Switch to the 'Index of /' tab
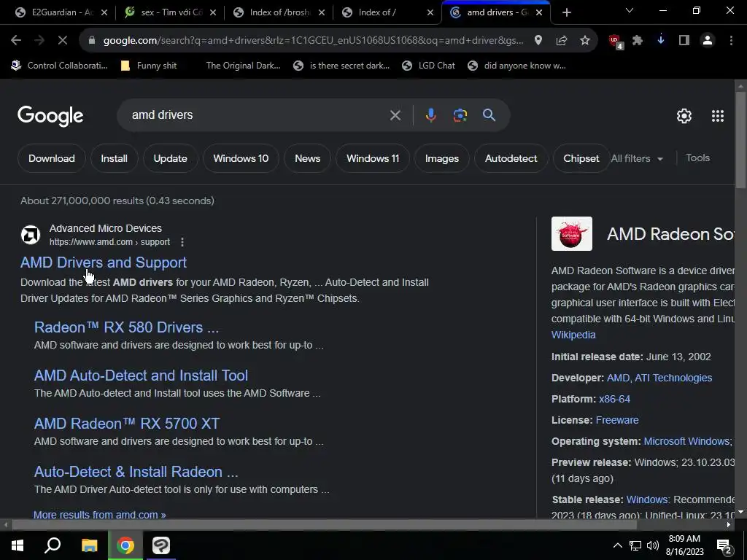This screenshot has width=747, height=560. [387, 12]
